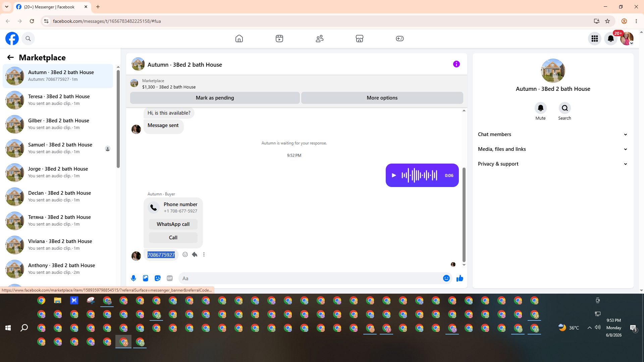
Task: React to the 7086775927 message
Action: [185, 254]
